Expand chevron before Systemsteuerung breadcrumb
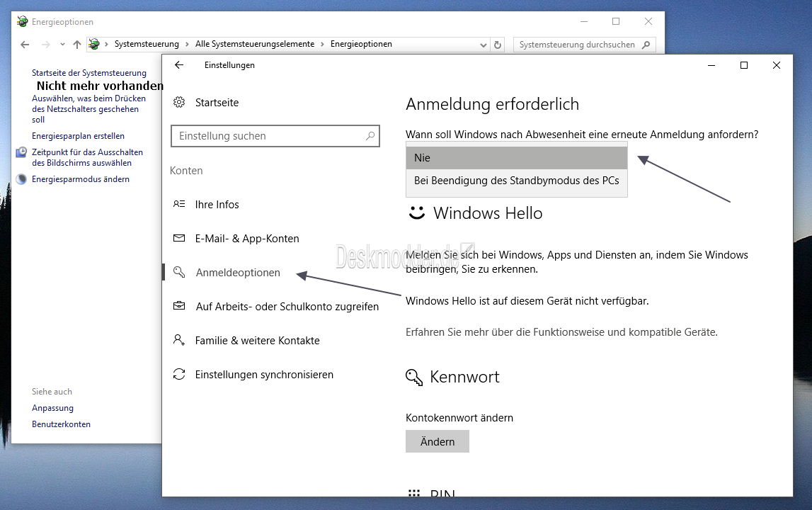812x510 pixels. [x=106, y=44]
